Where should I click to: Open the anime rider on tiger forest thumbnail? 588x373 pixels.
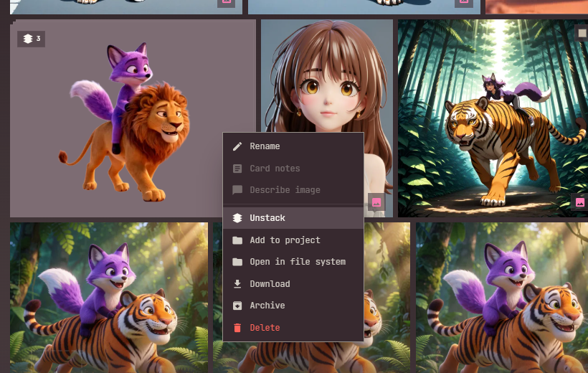click(493, 118)
